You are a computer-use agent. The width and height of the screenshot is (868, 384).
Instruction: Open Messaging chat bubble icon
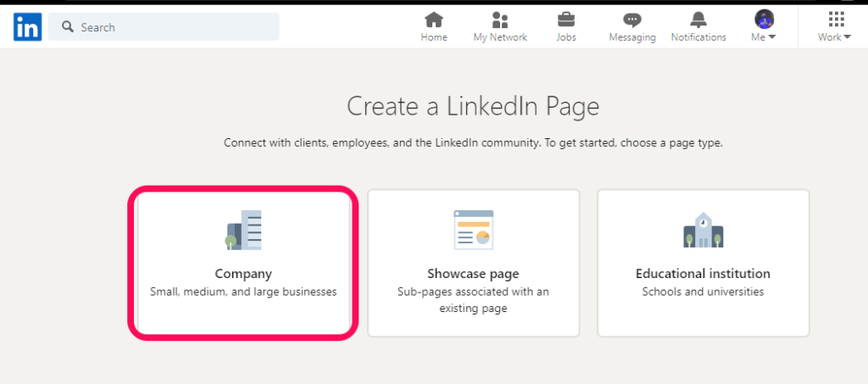pyautogui.click(x=632, y=20)
